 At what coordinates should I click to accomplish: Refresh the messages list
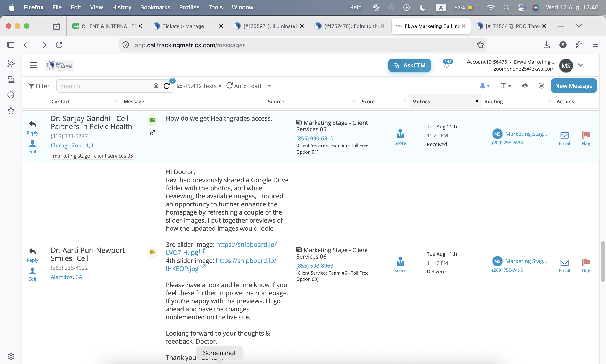click(167, 86)
